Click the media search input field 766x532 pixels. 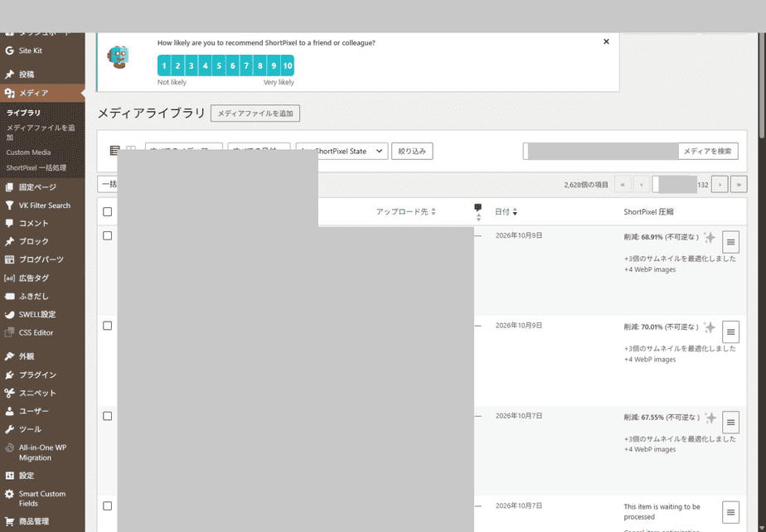600,151
